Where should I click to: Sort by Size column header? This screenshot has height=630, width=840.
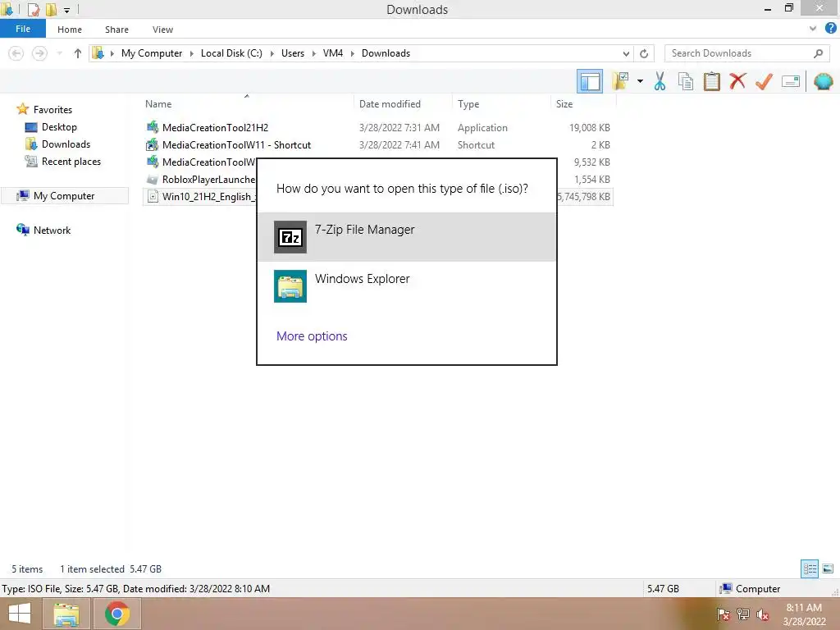564,104
